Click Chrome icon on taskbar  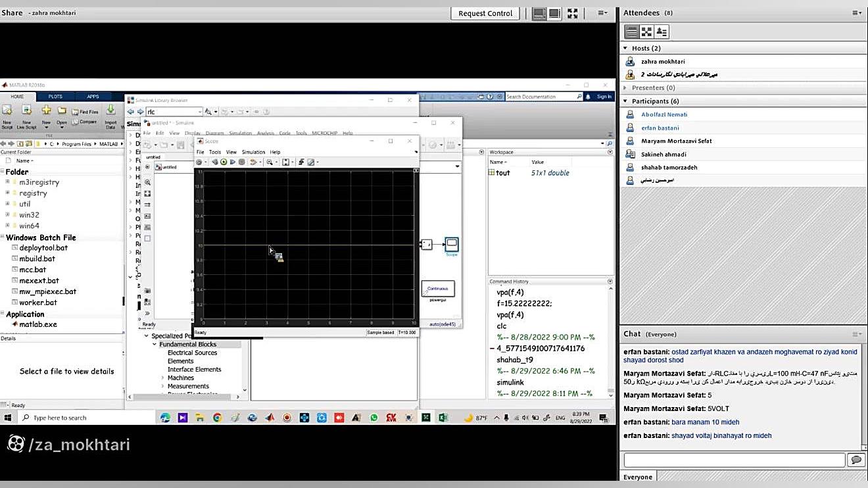click(x=217, y=418)
